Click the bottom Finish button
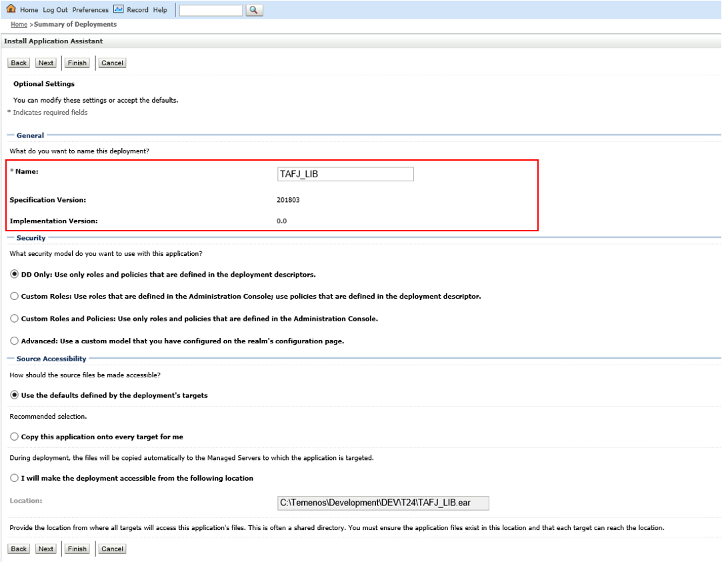This screenshot has height=566, width=728. (x=77, y=549)
